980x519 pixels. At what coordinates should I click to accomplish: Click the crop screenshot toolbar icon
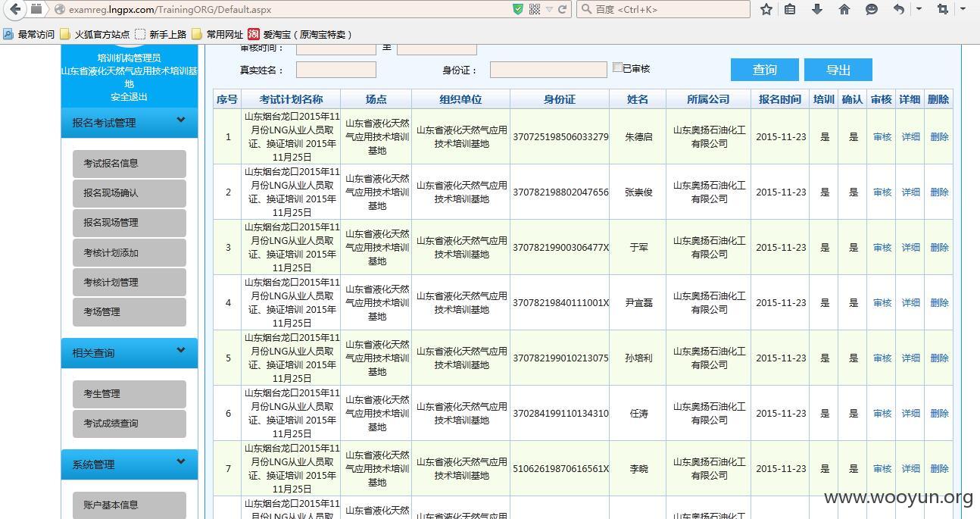(x=943, y=9)
